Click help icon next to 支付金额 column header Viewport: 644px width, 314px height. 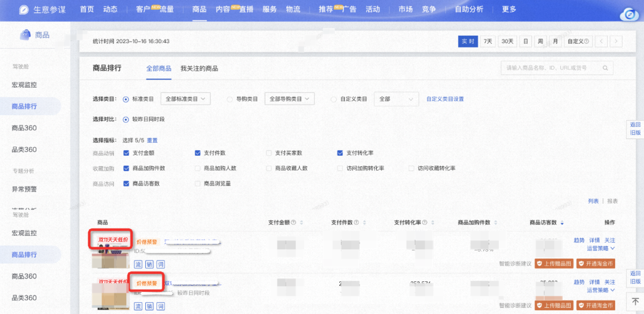coord(293,222)
